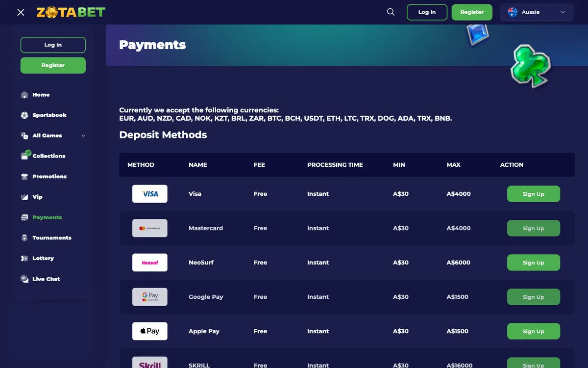Screen dimensions: 588x368
Task: Click the A$4000 max in Mastercard row
Action: click(459, 228)
